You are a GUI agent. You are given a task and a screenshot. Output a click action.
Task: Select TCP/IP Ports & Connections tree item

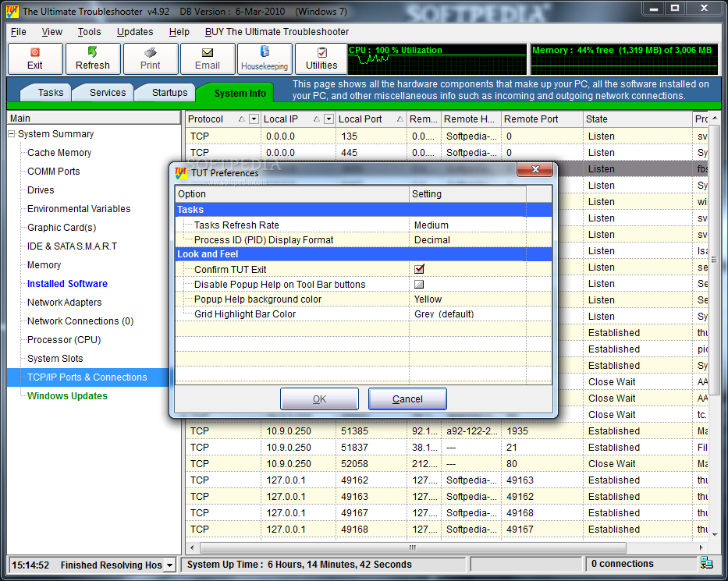pyautogui.click(x=87, y=377)
